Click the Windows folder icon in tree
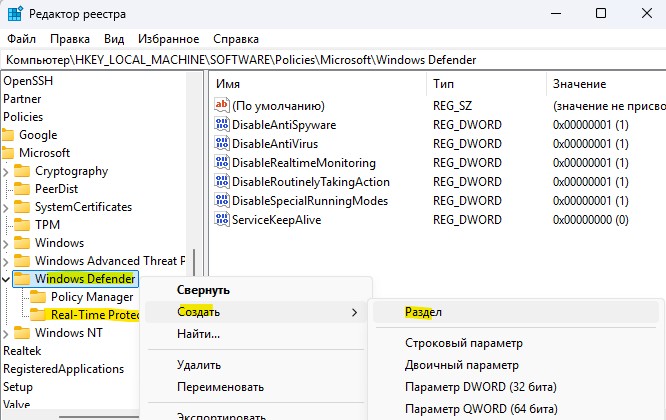 22,243
